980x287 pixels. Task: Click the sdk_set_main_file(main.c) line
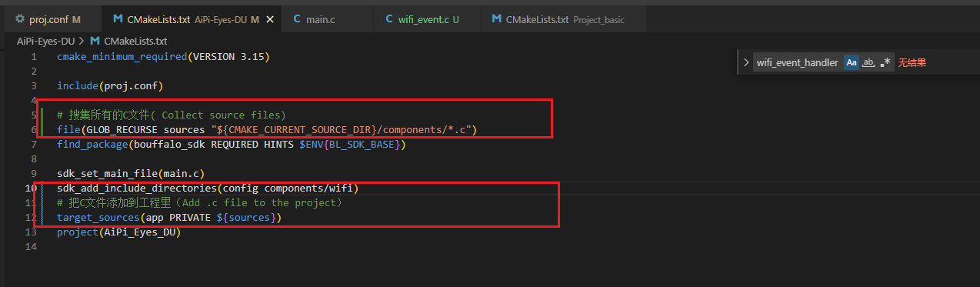[131, 173]
